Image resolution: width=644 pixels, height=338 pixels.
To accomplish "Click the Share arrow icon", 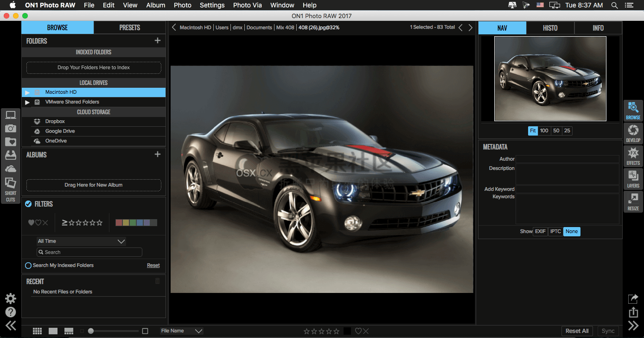I will point(633,299).
